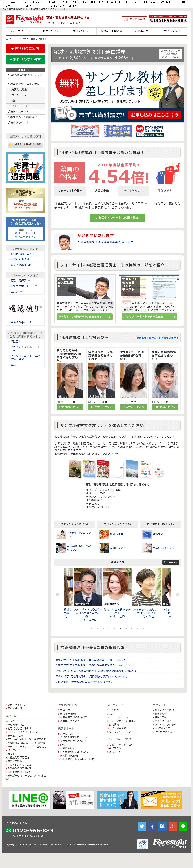
Task: Click the Google Plus share icon
Action: click(x=172, y=826)
